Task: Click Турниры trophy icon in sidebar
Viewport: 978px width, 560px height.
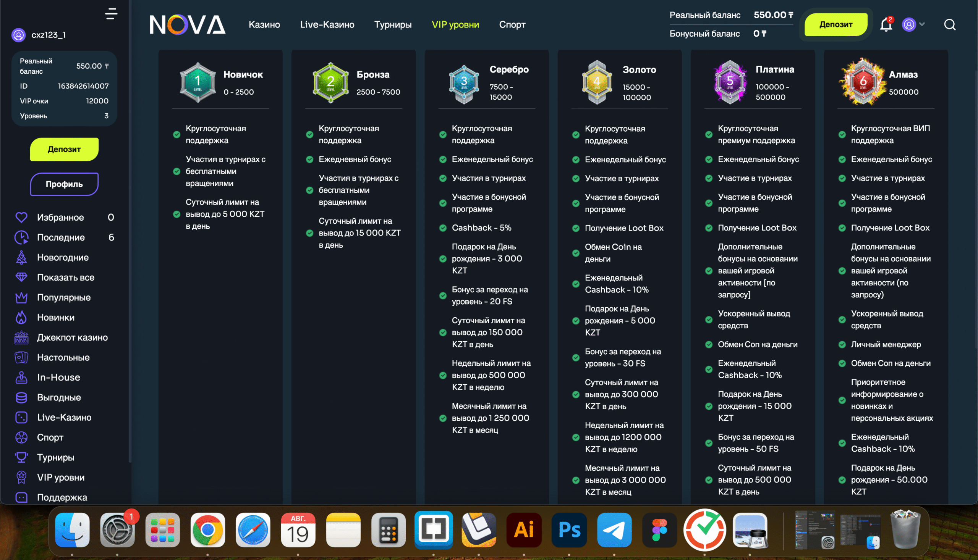Action: (x=21, y=457)
